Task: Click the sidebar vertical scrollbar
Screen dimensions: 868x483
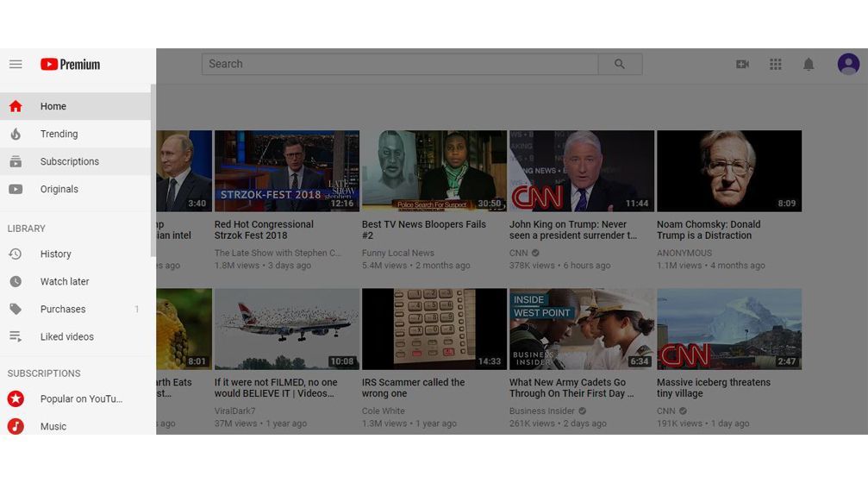Action: coord(153,171)
